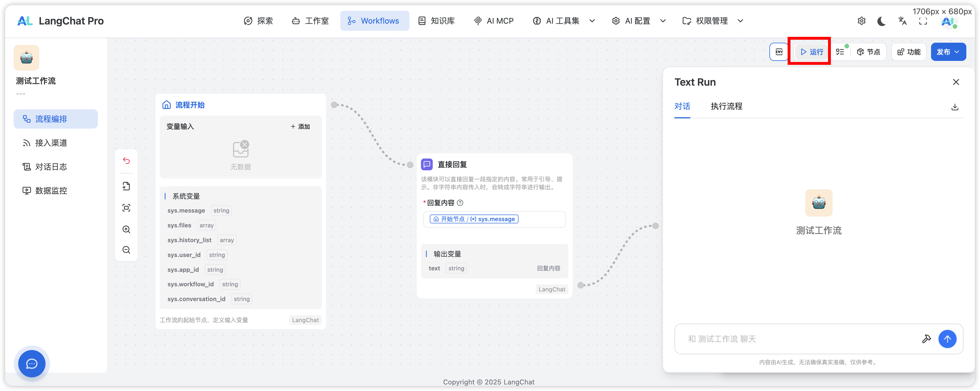Toggle fullscreen mode icon
The image size is (980, 391).
click(923, 21)
